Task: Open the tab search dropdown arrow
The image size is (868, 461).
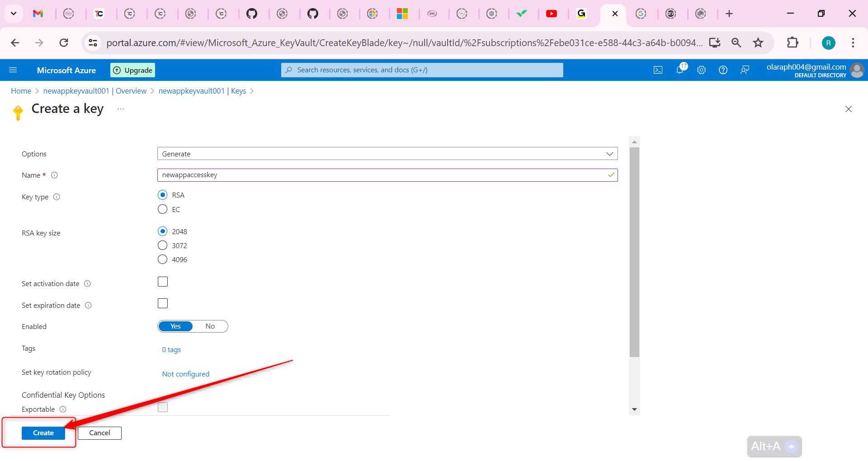Action: 14,14
